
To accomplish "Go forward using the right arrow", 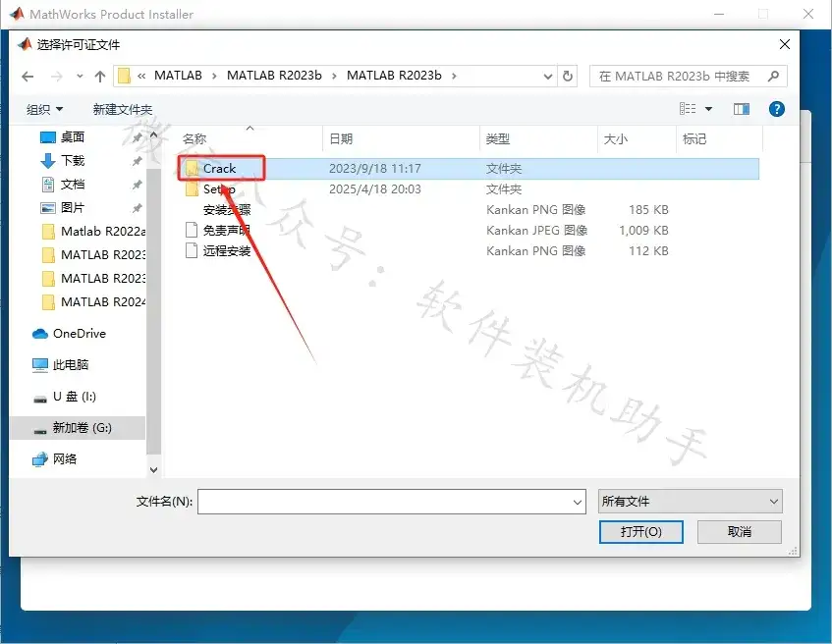I will [56, 77].
